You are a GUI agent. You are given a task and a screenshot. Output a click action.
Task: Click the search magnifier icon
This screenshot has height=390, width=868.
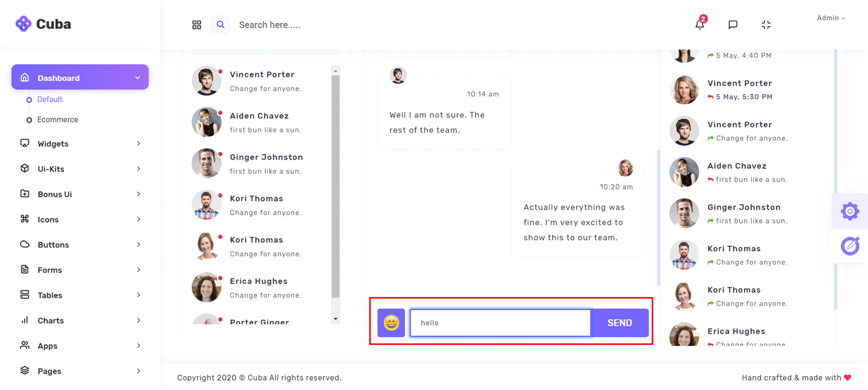(220, 25)
